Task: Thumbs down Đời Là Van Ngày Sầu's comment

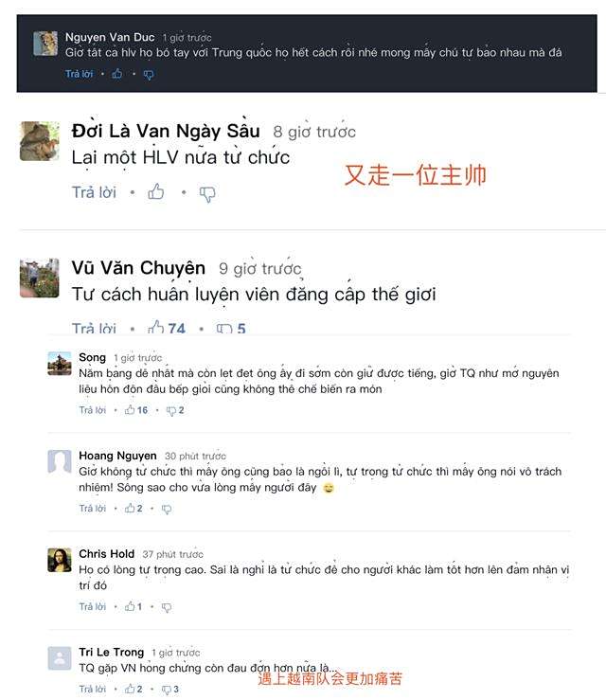Action: coord(207,194)
